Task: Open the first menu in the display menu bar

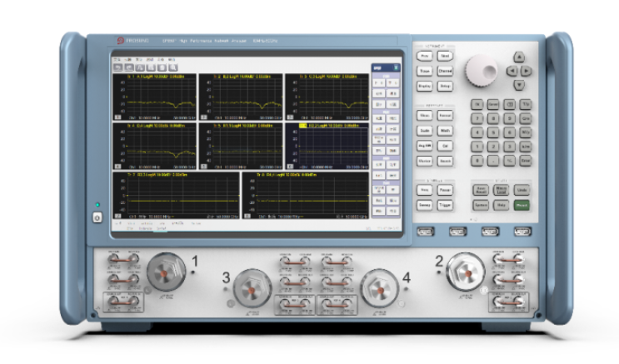Action: click(x=117, y=60)
